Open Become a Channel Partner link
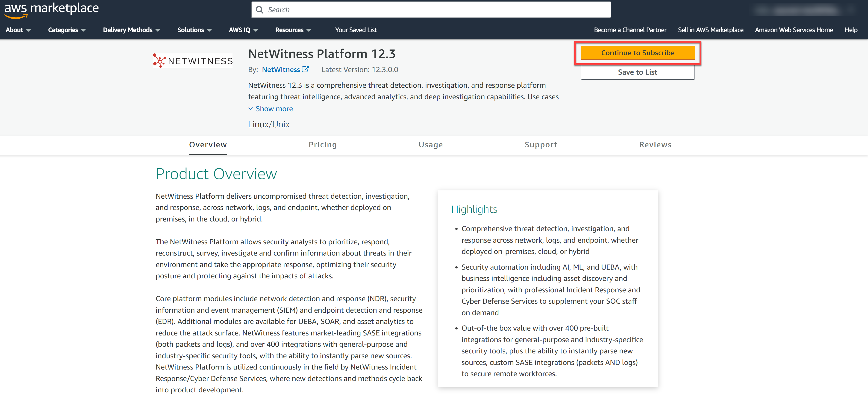 click(x=630, y=30)
